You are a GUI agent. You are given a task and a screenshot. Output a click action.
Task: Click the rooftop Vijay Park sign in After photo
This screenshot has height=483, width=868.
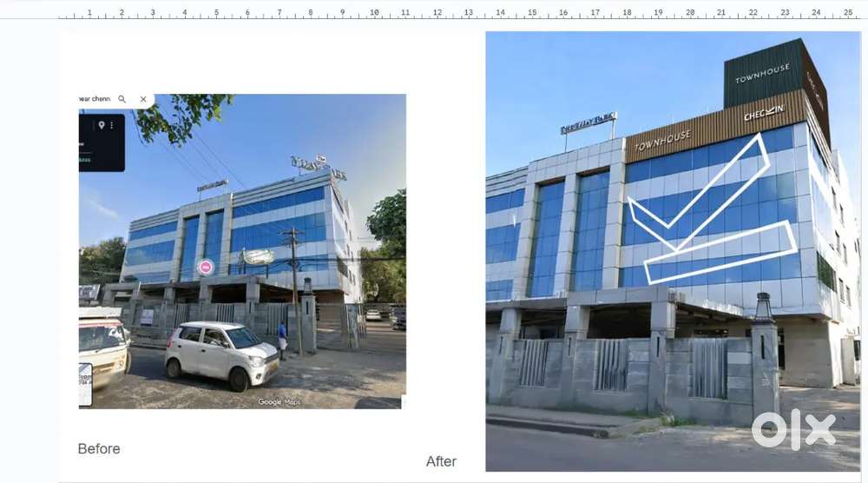tap(589, 122)
